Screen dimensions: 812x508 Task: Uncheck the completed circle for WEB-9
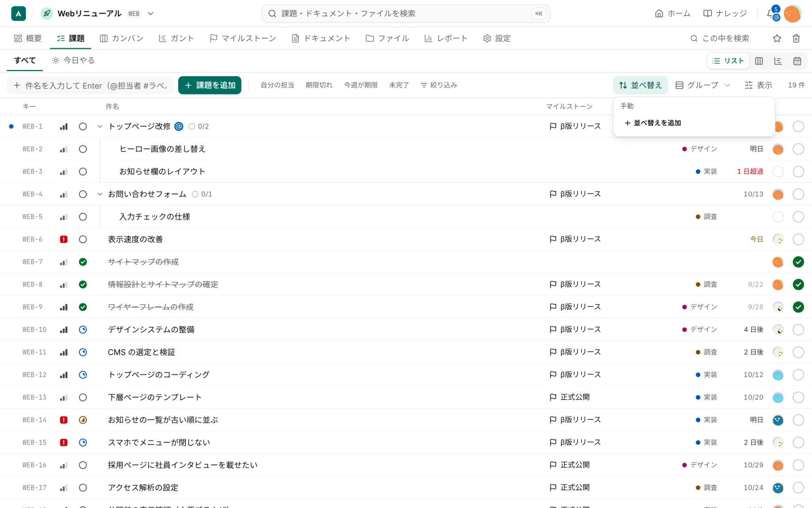tap(798, 307)
